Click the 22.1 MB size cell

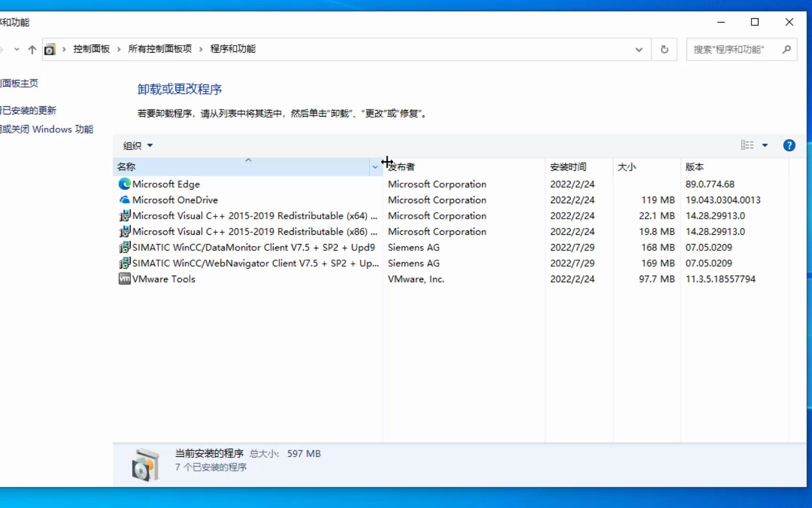[656, 216]
